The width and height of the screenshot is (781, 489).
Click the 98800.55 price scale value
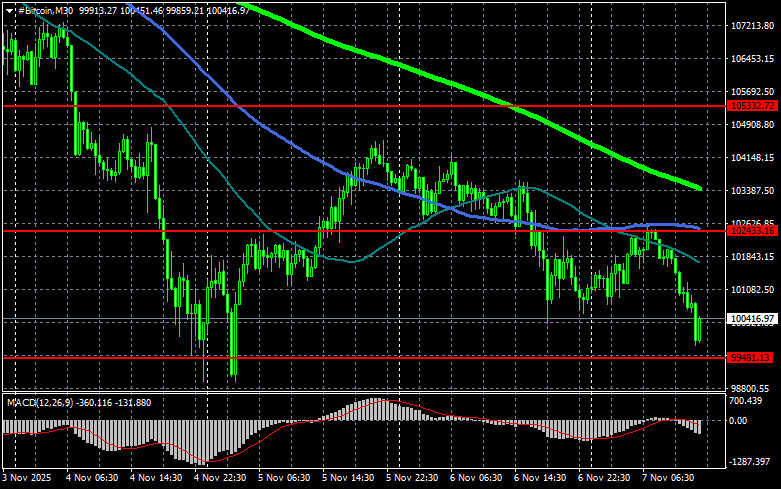750,388
